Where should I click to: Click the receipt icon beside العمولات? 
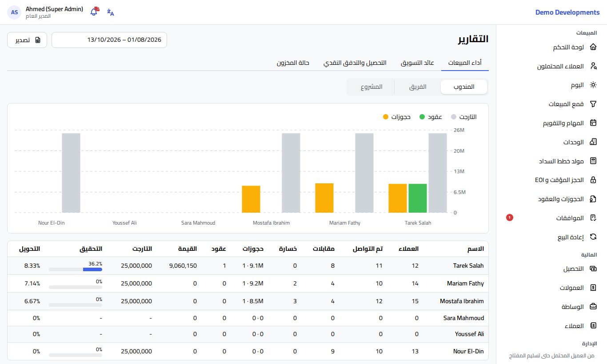click(593, 288)
